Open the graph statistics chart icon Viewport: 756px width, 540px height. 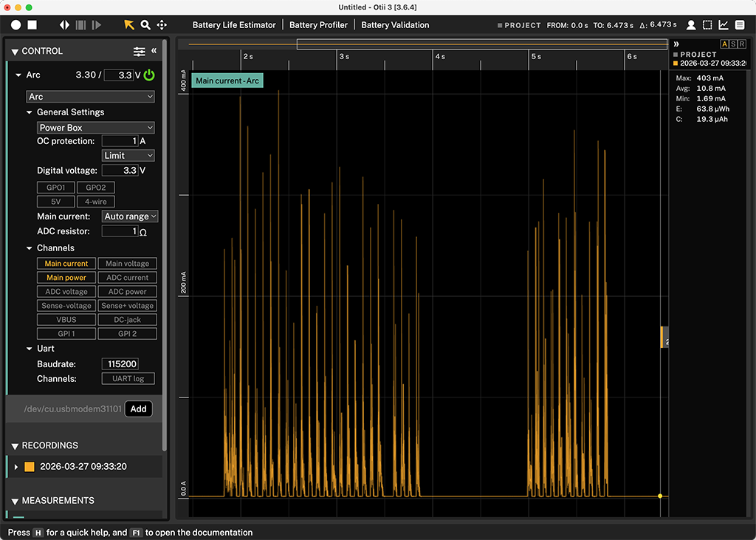point(724,24)
